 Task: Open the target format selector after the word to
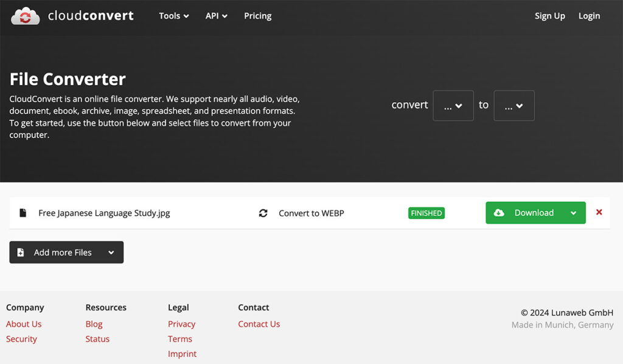coord(513,105)
